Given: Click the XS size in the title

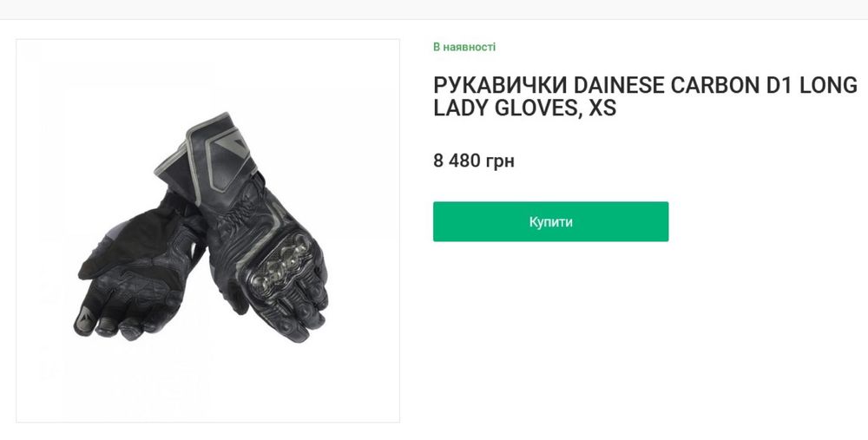Looking at the screenshot, I should (x=602, y=108).
